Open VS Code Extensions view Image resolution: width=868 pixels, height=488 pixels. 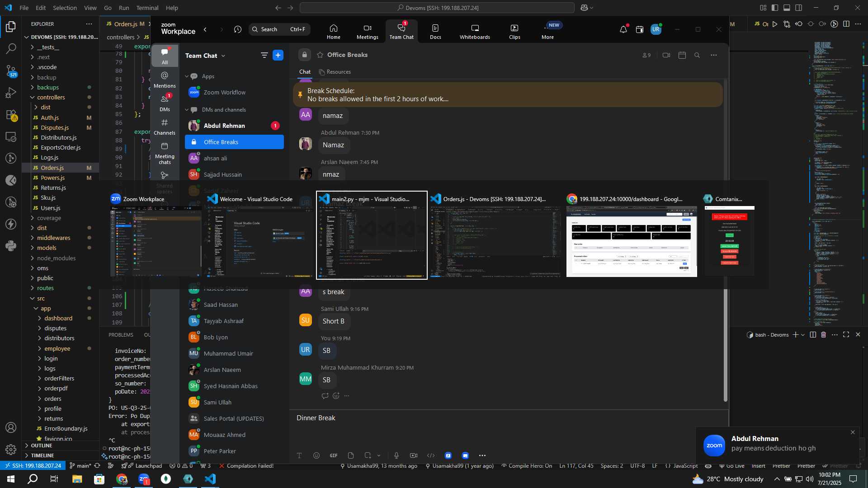click(x=11, y=114)
